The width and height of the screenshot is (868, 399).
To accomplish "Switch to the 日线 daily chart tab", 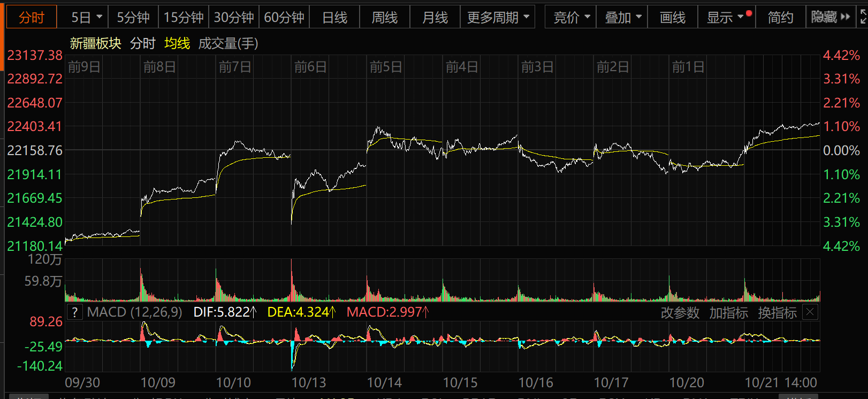I will (334, 18).
